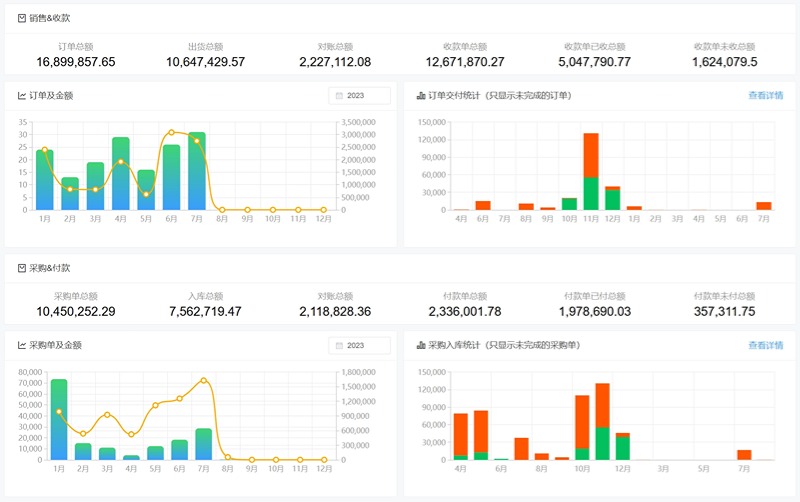Open the 2023 year selector for 采购单及金额

(x=359, y=345)
